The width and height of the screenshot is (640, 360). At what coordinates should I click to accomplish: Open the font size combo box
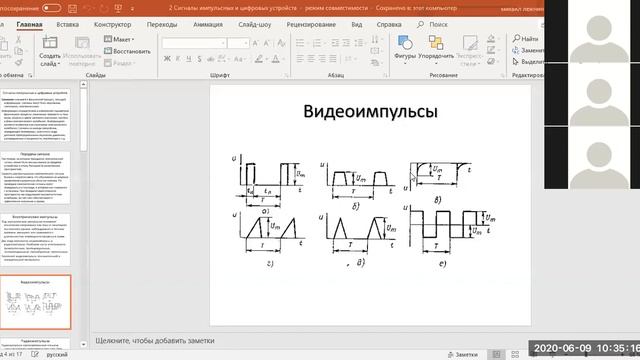point(238,43)
